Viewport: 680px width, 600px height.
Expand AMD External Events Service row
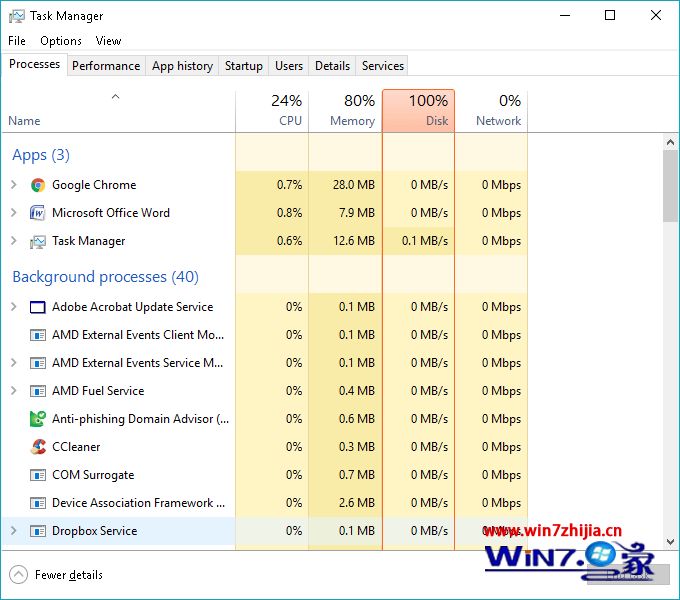pyautogui.click(x=13, y=362)
